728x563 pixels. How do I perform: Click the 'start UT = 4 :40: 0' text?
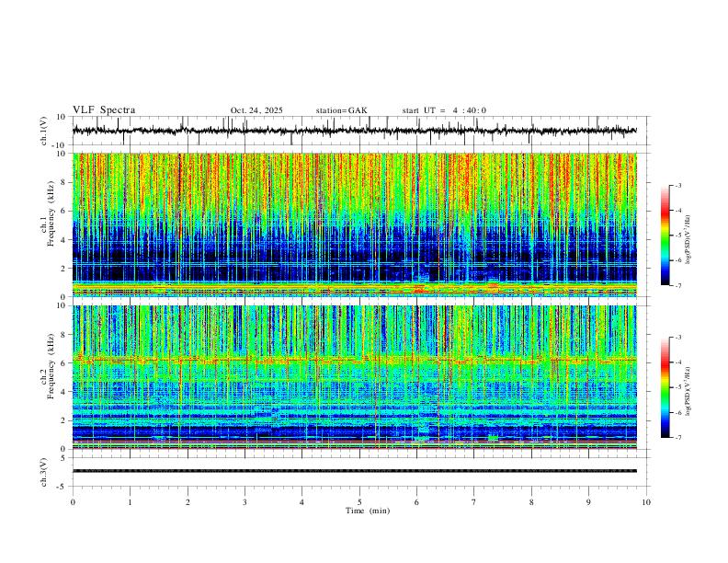(444, 110)
